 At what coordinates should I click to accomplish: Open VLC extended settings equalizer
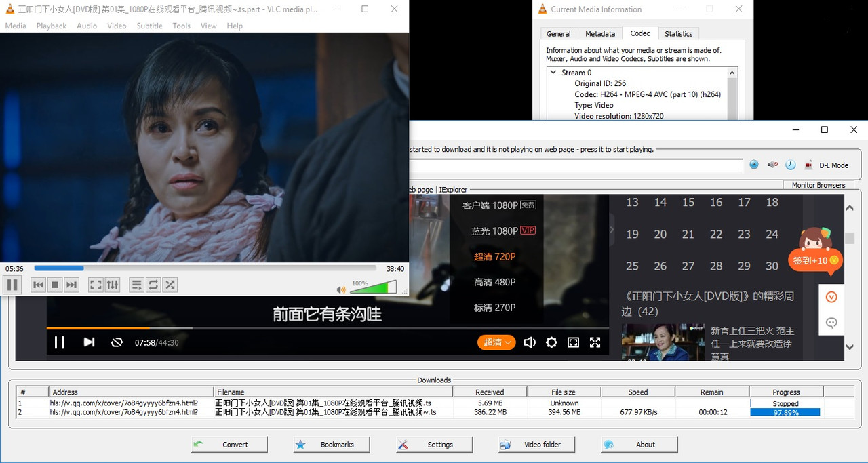pos(113,285)
